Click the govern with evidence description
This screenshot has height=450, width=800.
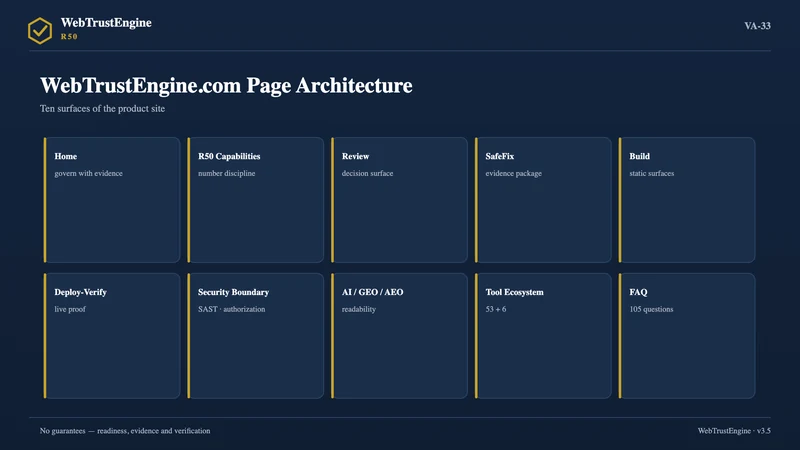point(88,173)
